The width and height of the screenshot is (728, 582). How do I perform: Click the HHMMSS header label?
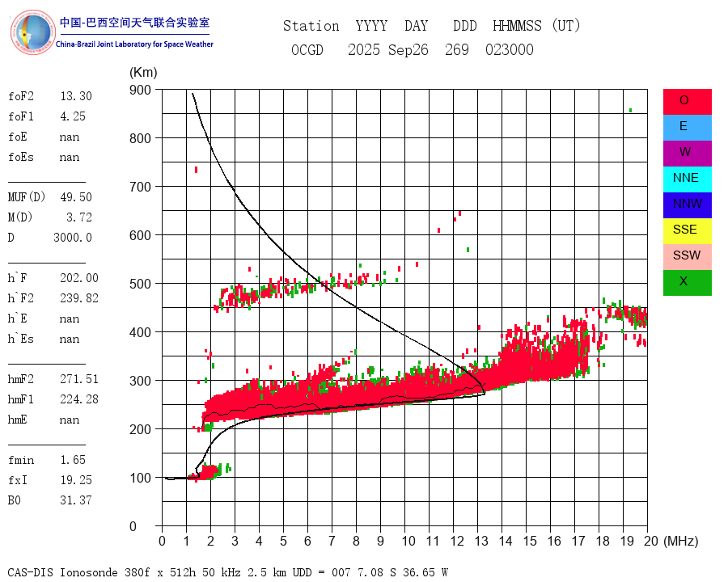coord(517,26)
